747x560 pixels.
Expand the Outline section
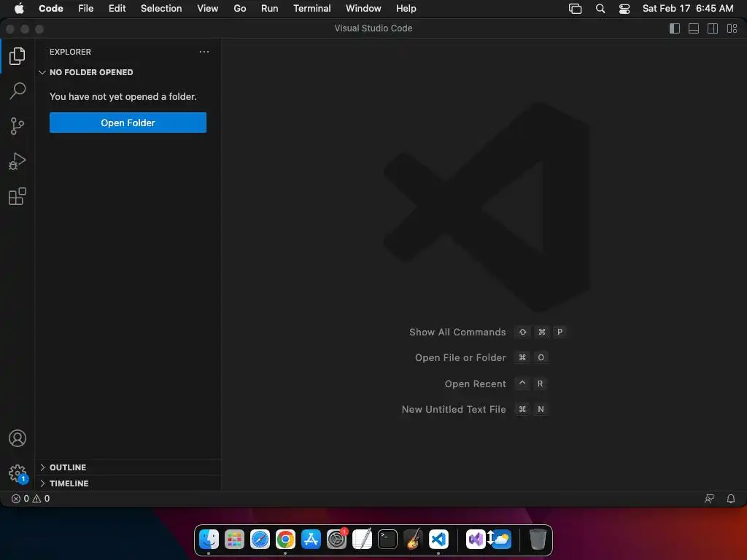click(128, 467)
